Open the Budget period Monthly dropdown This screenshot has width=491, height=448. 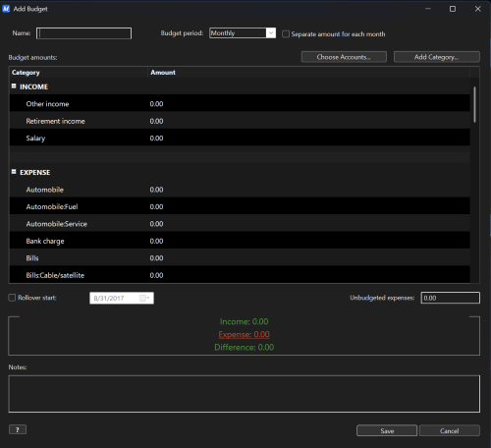[x=271, y=32]
